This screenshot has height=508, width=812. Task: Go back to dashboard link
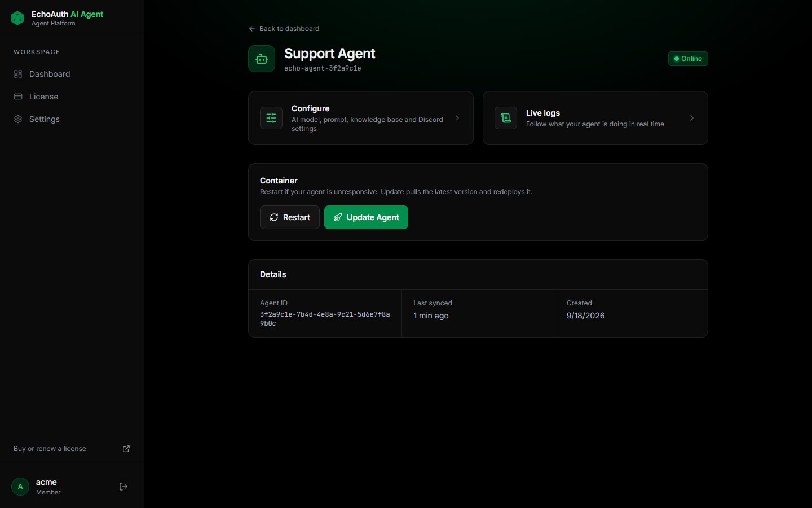point(284,29)
